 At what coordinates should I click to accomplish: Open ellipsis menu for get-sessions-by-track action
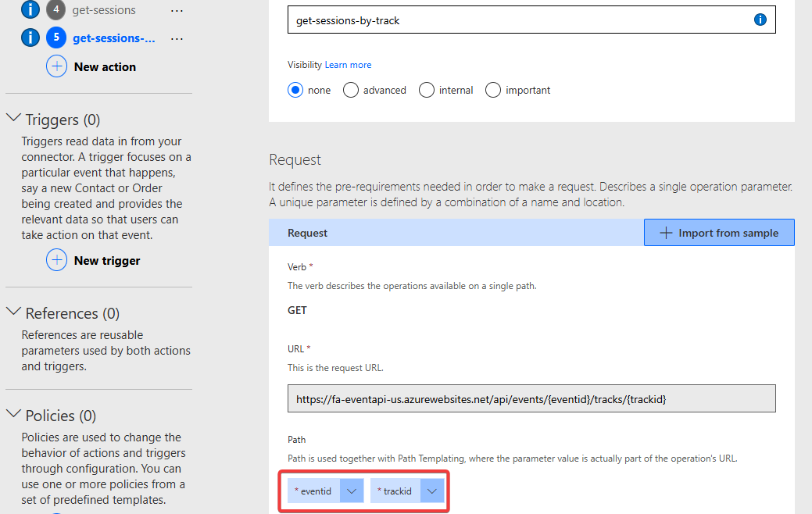[x=177, y=38]
